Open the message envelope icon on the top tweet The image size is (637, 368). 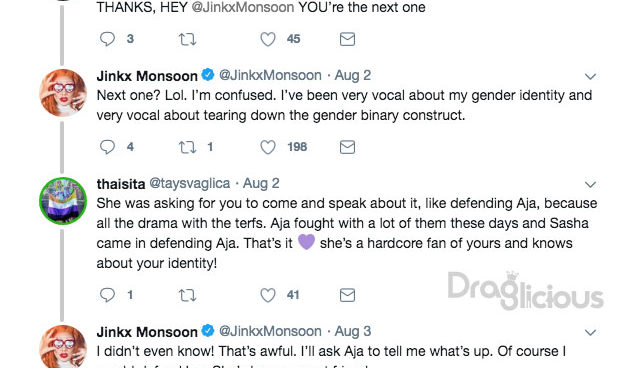pos(347,39)
